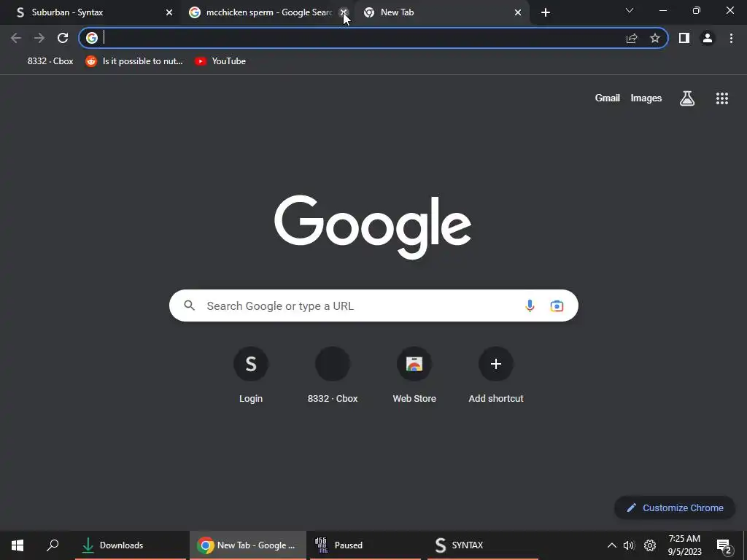Open the Downloads taskbar window
This screenshot has height=560, width=747.
(x=131, y=545)
